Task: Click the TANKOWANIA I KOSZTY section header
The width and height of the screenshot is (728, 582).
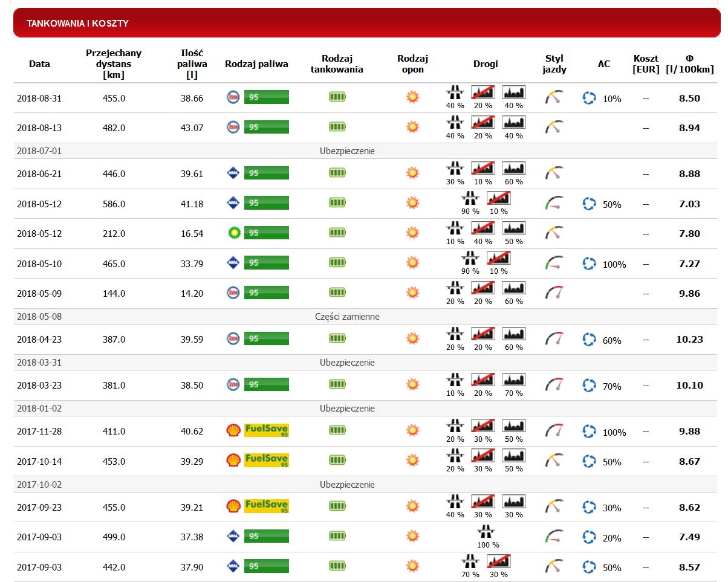Action: [77, 24]
